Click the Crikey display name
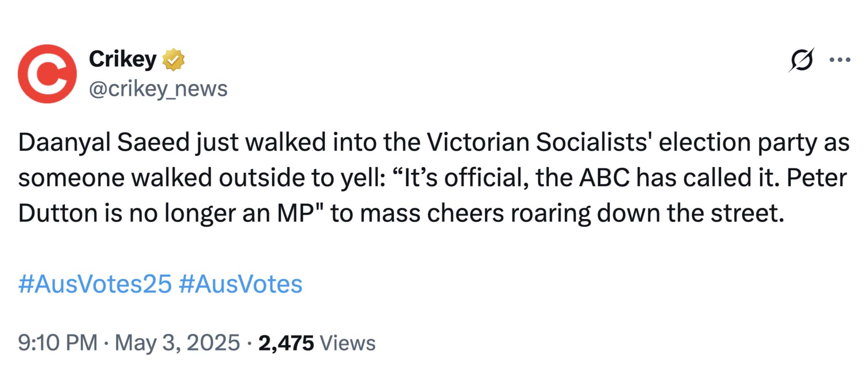This screenshot has width=868, height=376. [122, 59]
